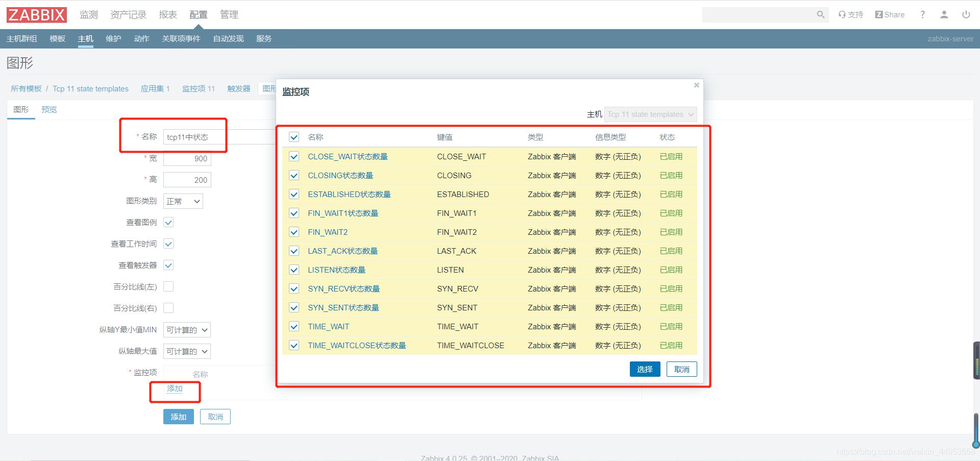The width and height of the screenshot is (980, 461).
Task: Go to 维护 submenu
Action: coord(113,39)
